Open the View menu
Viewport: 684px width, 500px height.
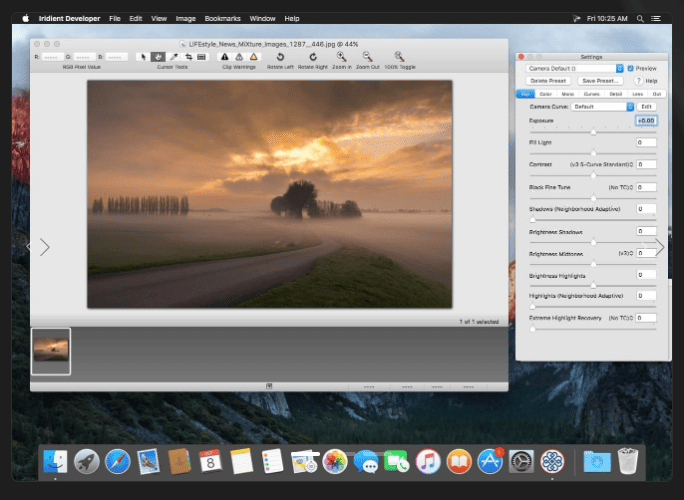coord(159,18)
